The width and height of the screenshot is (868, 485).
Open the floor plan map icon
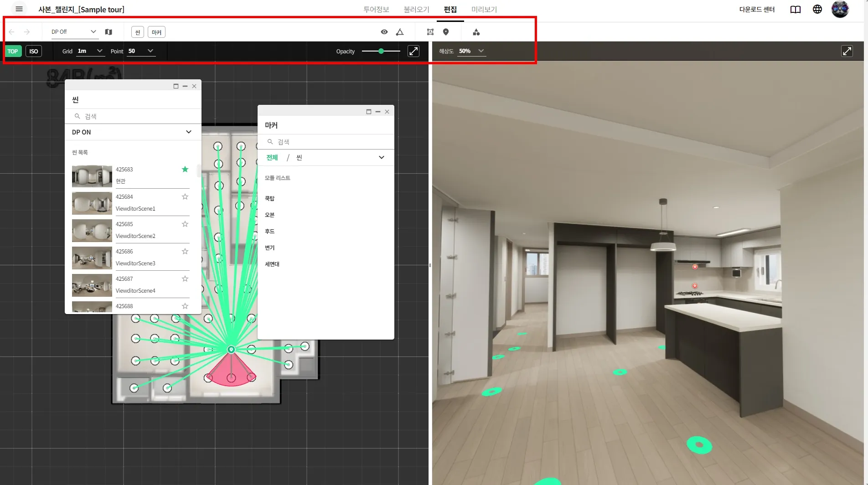108,32
